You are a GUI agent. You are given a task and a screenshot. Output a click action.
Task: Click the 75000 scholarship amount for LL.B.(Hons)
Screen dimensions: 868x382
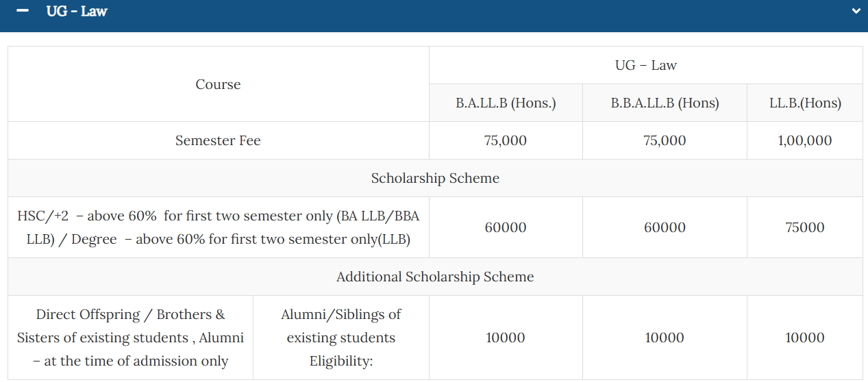805,227
